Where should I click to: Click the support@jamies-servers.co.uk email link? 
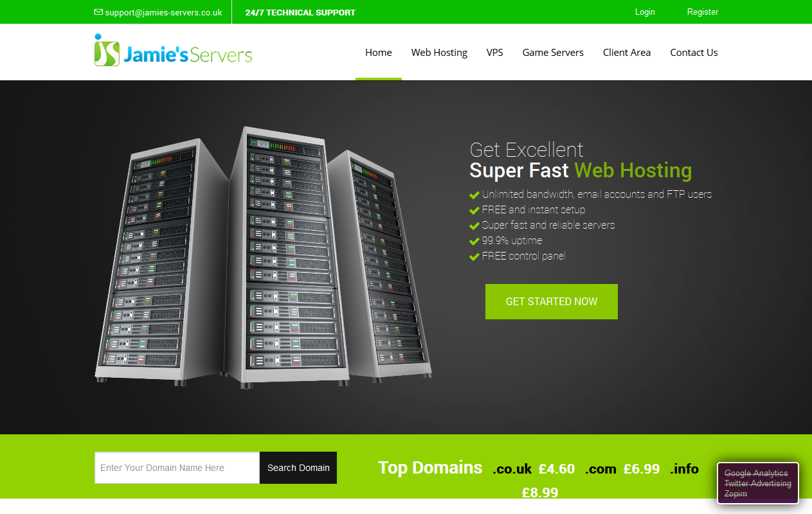coord(163,12)
